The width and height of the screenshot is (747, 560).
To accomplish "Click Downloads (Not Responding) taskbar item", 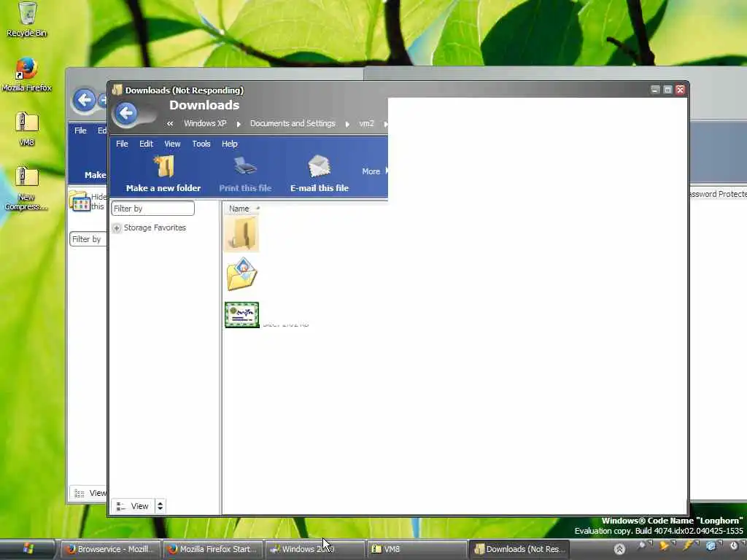I will click(x=519, y=549).
